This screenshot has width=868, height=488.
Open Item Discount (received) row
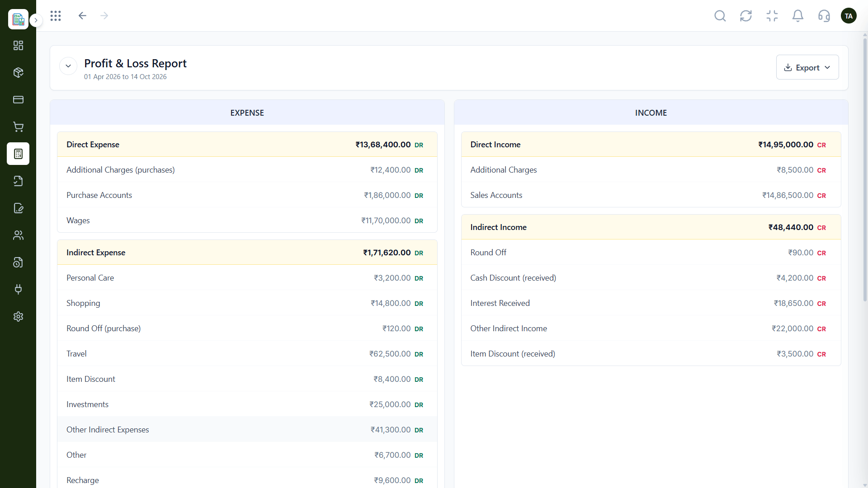point(651,354)
